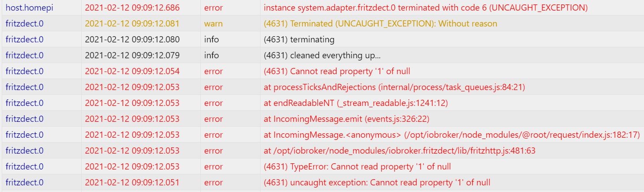Click the timestamp ending in 12.080
This screenshot has width=644, height=192.
click(x=132, y=39)
